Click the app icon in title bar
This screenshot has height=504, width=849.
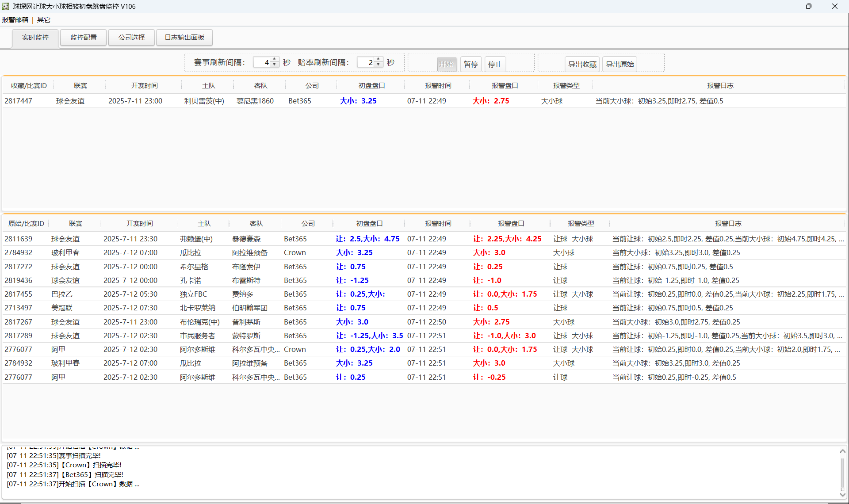pyautogui.click(x=5, y=6)
